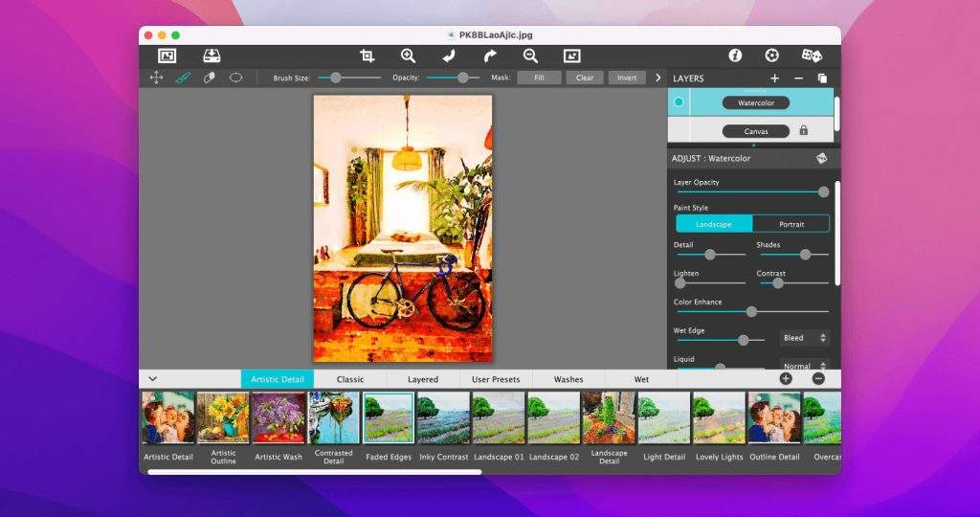Expand more mask options with arrow

tap(657, 78)
